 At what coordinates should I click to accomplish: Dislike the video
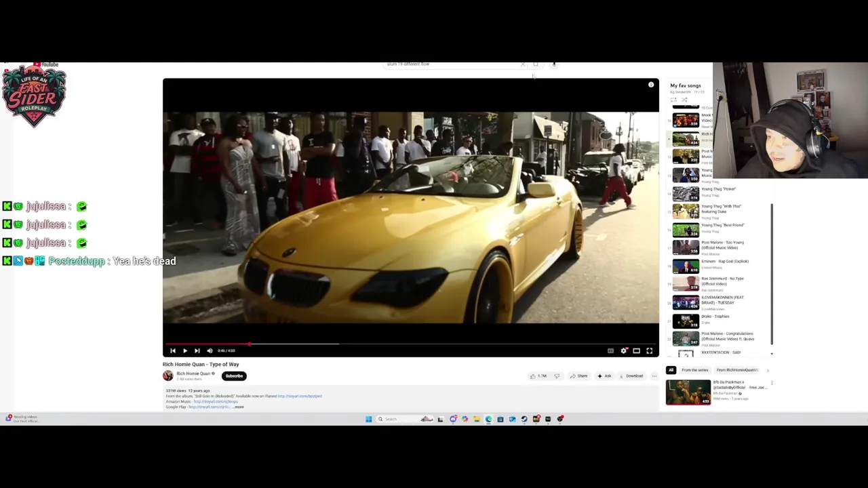click(x=557, y=376)
